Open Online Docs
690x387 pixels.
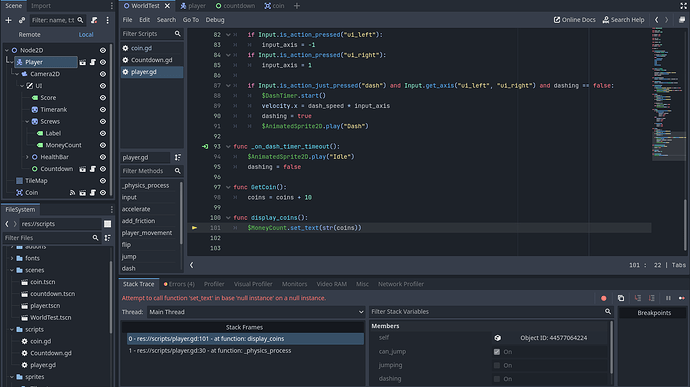coord(574,20)
